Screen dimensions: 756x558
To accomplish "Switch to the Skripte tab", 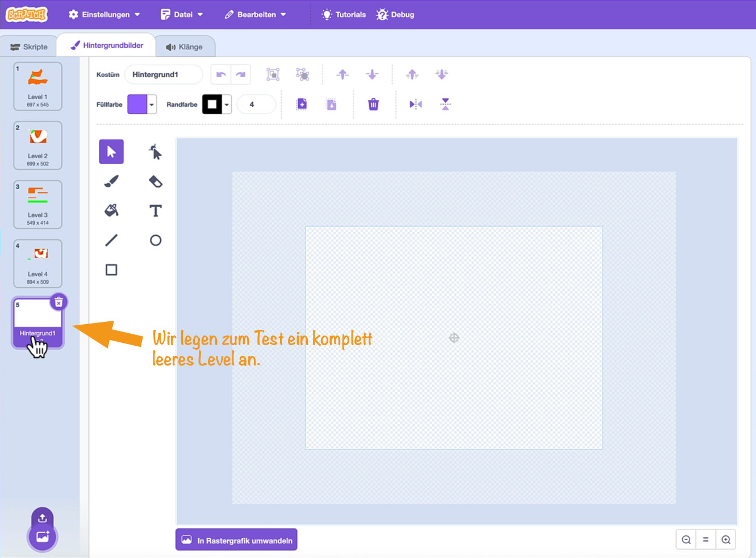I will pos(29,47).
